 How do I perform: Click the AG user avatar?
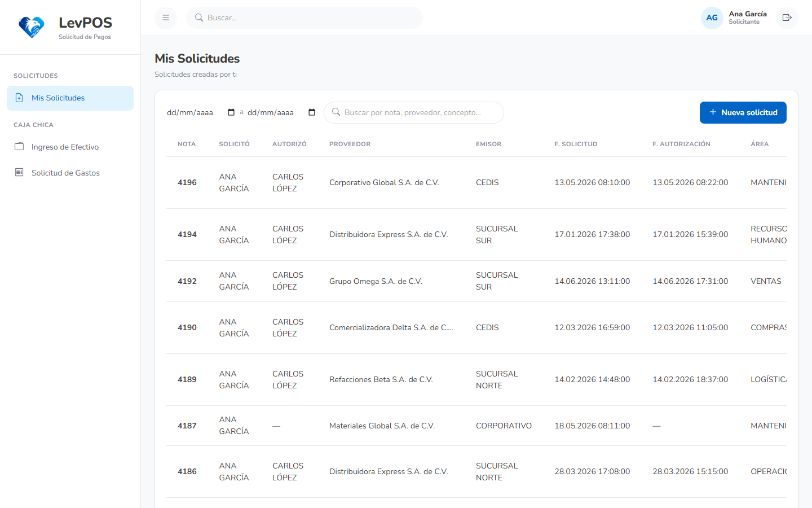point(712,17)
